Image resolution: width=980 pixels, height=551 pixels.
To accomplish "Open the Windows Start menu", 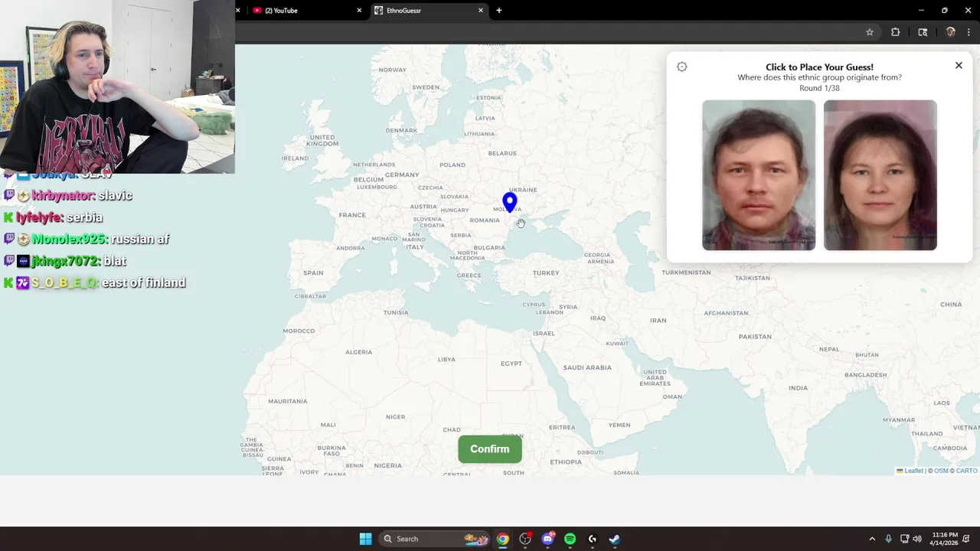I will pyautogui.click(x=365, y=539).
